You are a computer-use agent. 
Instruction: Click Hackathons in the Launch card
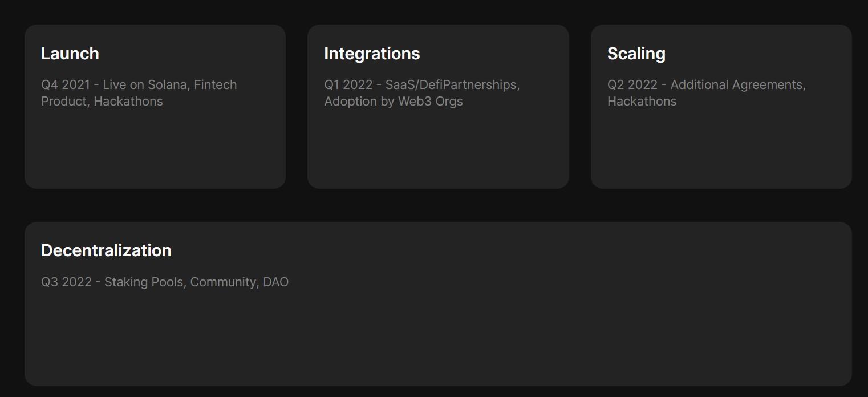(x=128, y=102)
